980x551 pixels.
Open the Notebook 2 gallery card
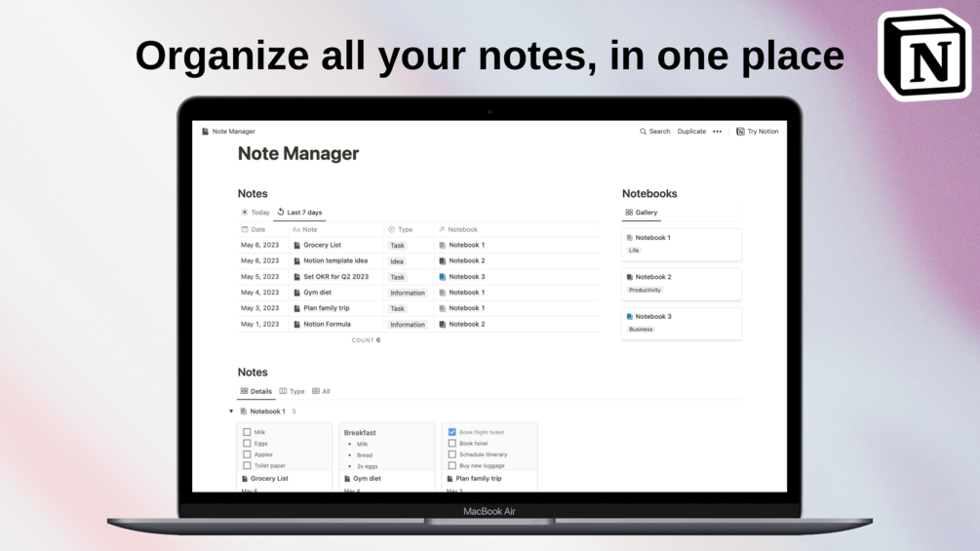point(682,284)
